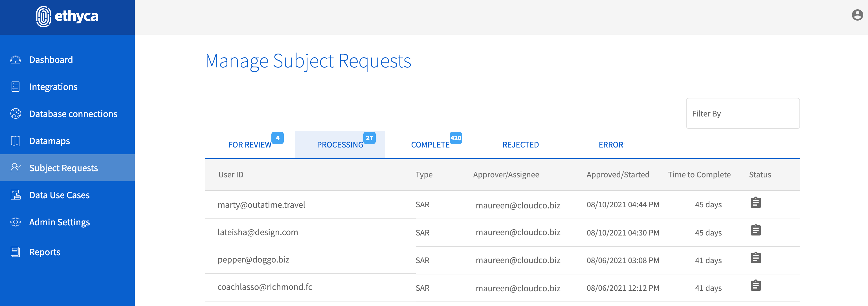Click the Datamaps map icon
868x306 pixels.
pos(16,140)
